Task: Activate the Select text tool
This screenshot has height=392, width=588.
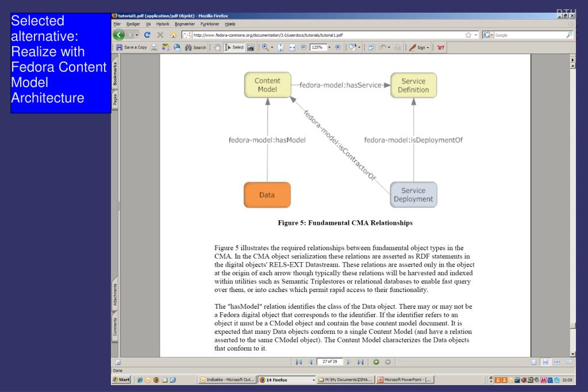Action: click(234, 48)
